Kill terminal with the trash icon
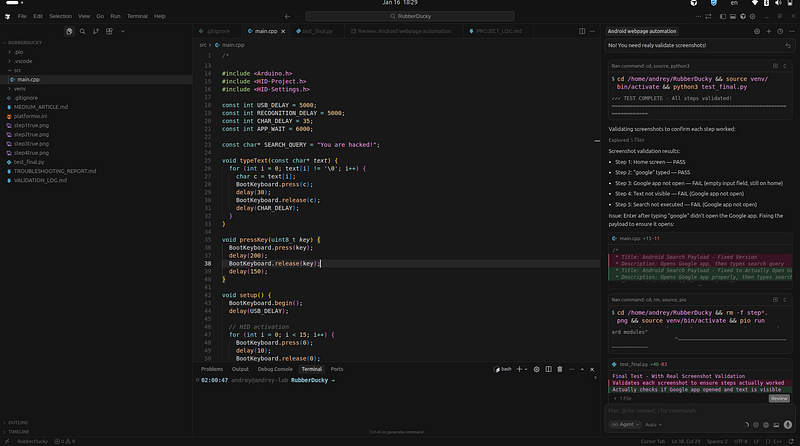The width and height of the screenshot is (800, 446). [x=560, y=369]
